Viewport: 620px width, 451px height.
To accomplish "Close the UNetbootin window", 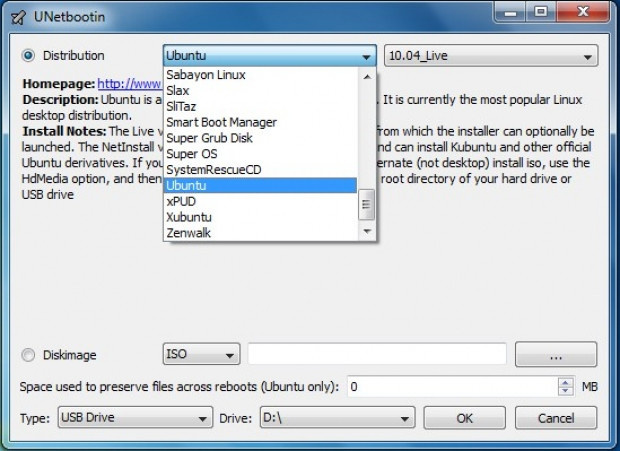I will (x=583, y=12).
